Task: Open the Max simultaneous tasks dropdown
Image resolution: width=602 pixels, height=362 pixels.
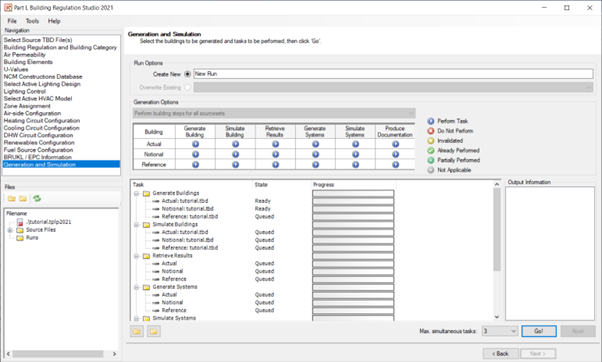Action: click(x=500, y=331)
